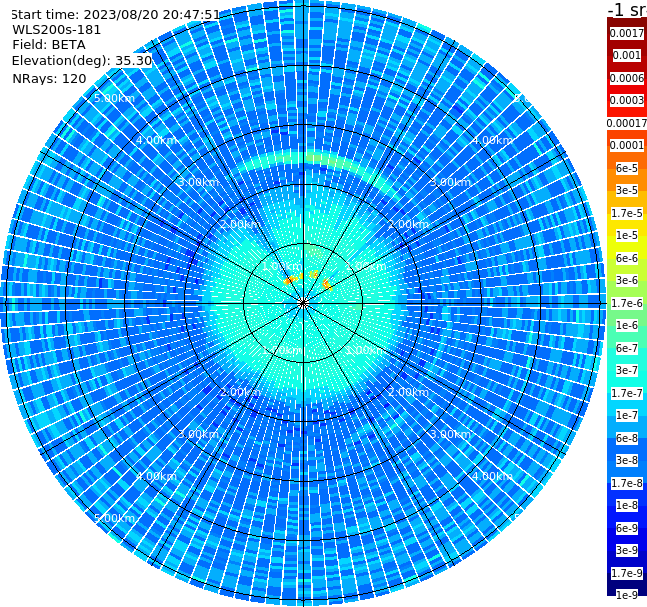The height and width of the screenshot is (607, 647).
Task: Click the Field: BETA label
Action: 49,45
